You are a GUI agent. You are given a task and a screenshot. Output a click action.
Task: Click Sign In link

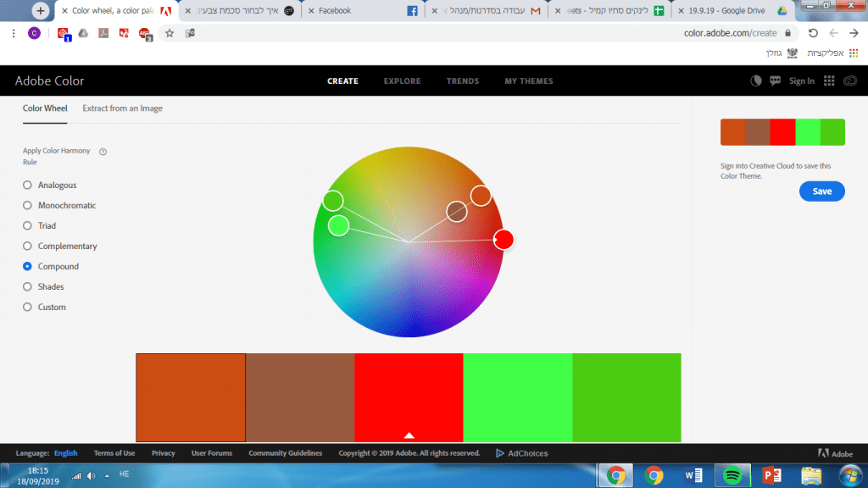click(802, 80)
